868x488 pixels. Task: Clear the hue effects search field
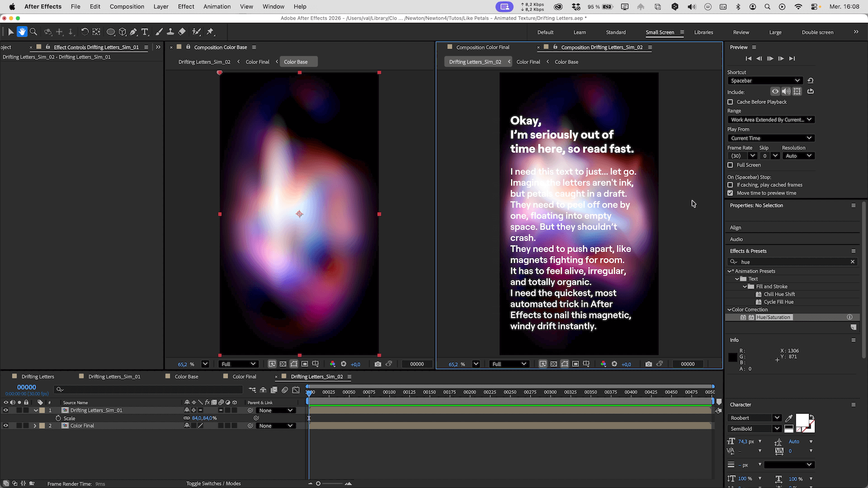pos(853,262)
